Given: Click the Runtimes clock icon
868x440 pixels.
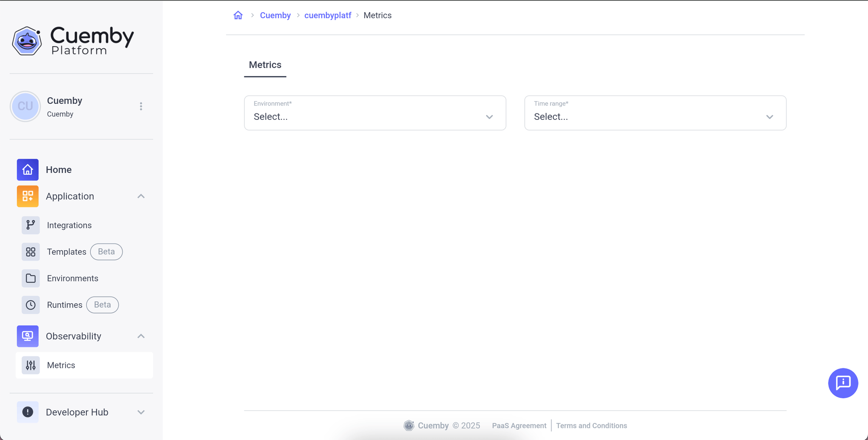Looking at the screenshot, I should tap(30, 305).
